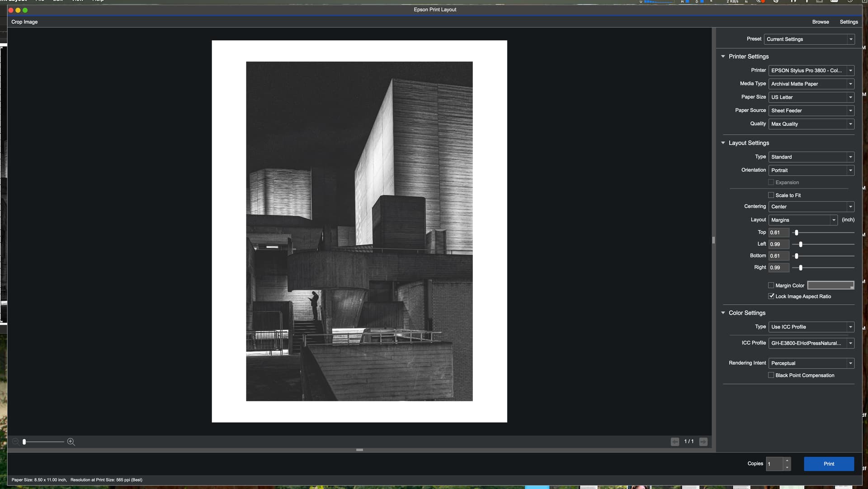Image resolution: width=868 pixels, height=489 pixels.
Task: Click the Top margin slider
Action: click(x=797, y=232)
